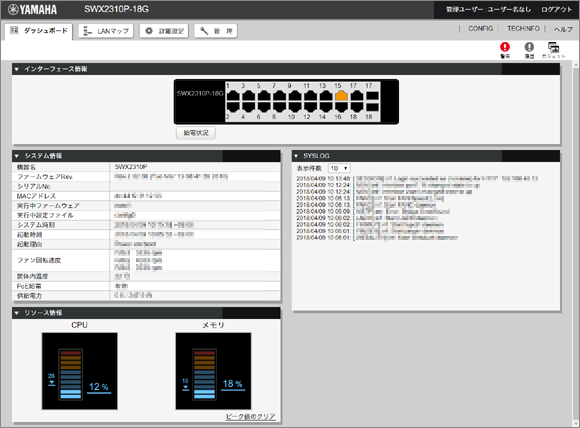Viewport: 580px width, 428px height.
Task: Open the 詳細設定 tab
Action: (x=164, y=31)
